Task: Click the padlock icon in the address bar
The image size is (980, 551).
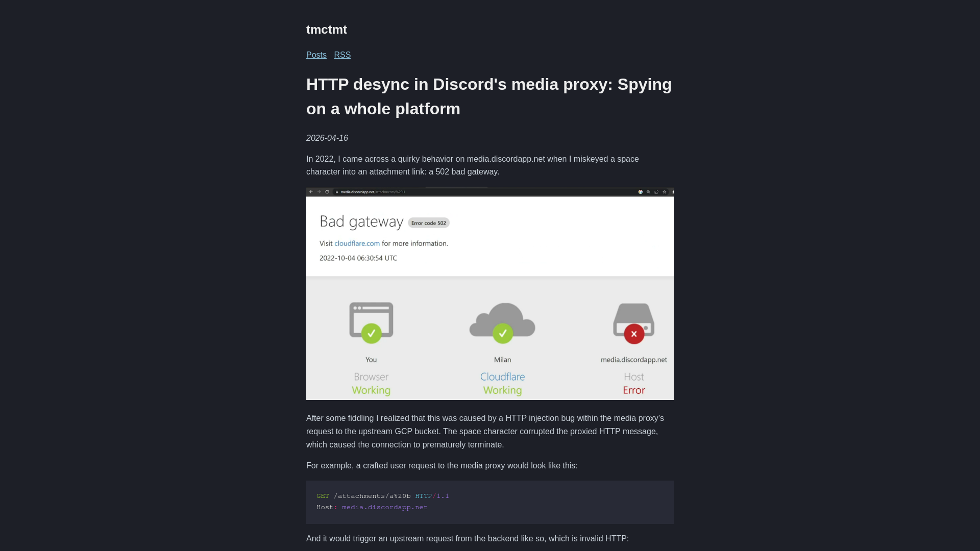Action: pyautogui.click(x=337, y=192)
